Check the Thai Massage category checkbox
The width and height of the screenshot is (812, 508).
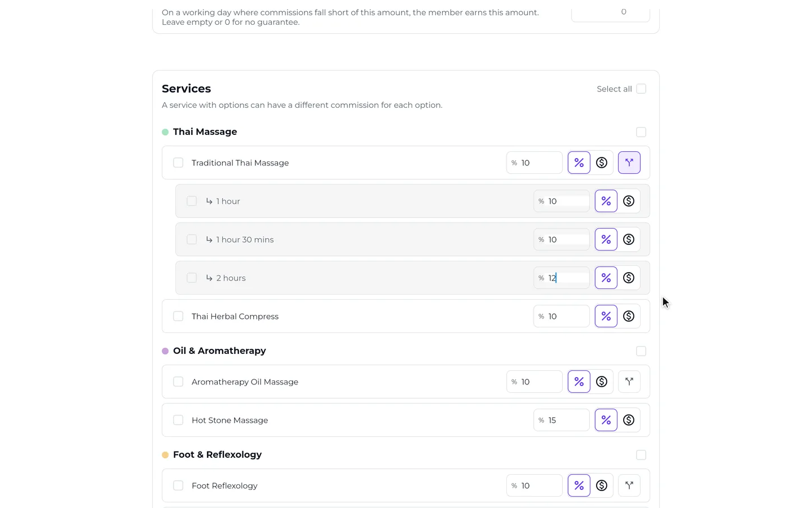pyautogui.click(x=641, y=132)
